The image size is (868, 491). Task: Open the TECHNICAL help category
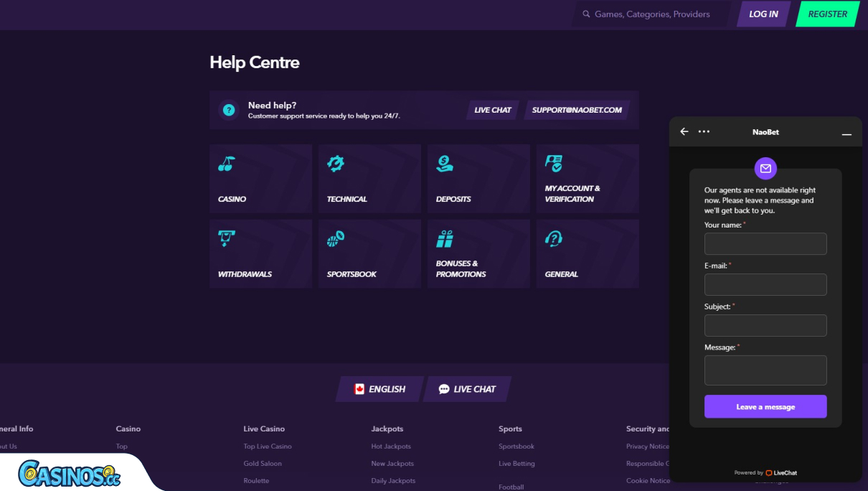point(369,179)
